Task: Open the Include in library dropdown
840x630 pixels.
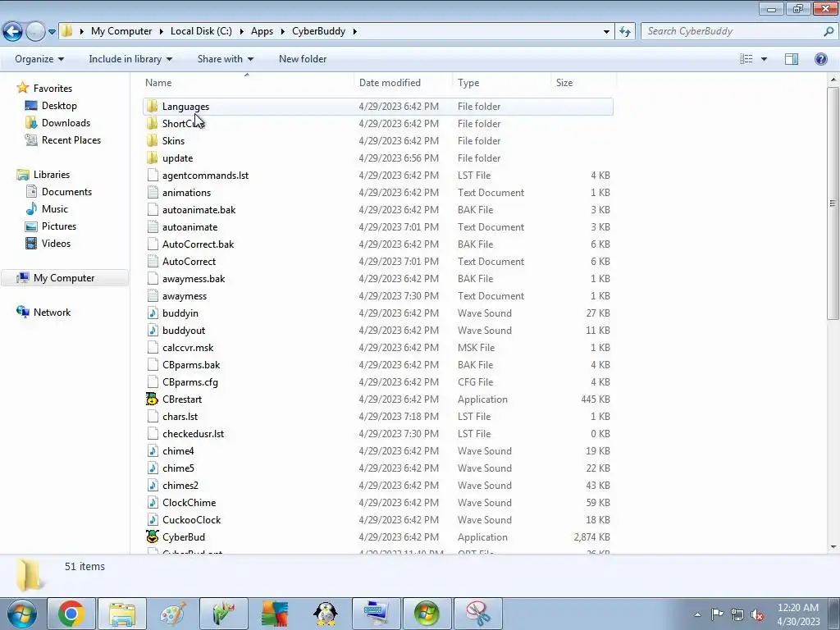Action: [x=130, y=59]
